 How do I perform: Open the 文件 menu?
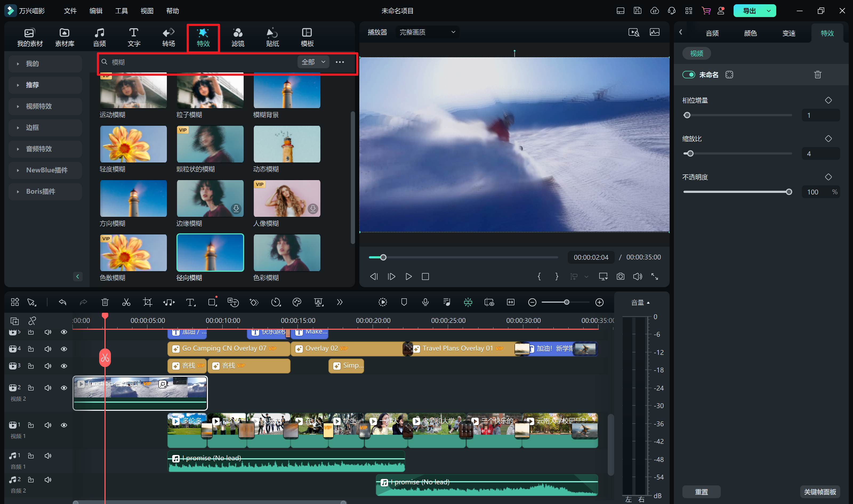click(x=70, y=11)
